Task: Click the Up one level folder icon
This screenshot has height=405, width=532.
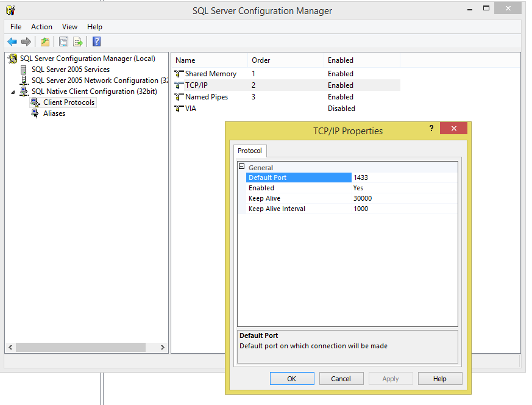Action: coord(44,41)
